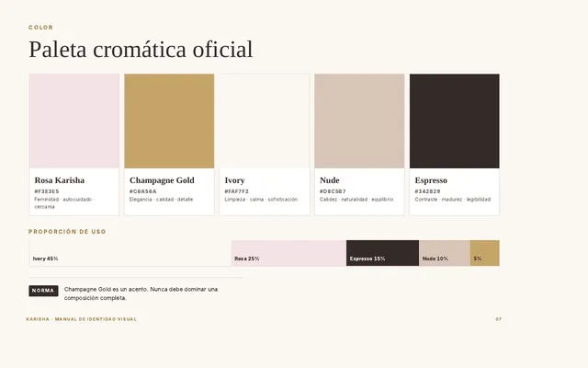Click the Espresso dark color swatch

(x=455, y=121)
